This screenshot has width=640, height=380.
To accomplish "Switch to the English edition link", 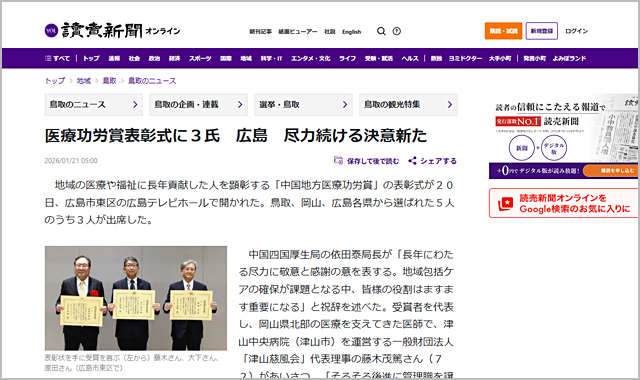I will pyautogui.click(x=351, y=31).
